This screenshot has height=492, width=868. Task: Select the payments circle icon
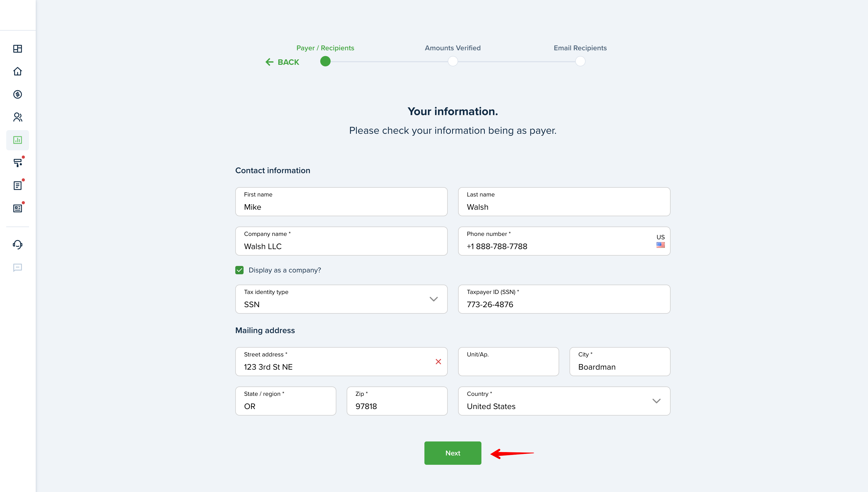pos(17,94)
